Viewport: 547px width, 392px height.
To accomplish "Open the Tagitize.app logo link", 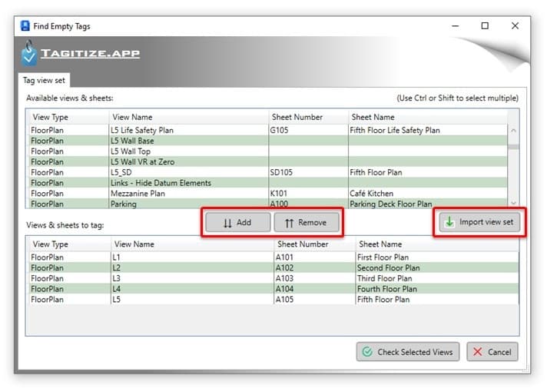I will 91,53.
